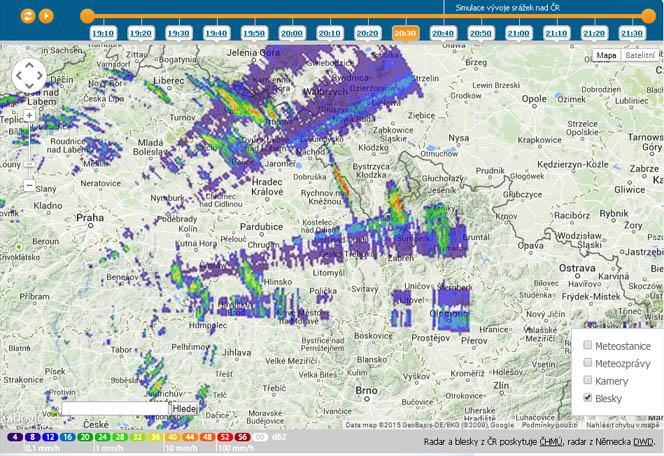Switch to Satelitní map view
Viewport: 664px width, 456px height.
tap(640, 55)
